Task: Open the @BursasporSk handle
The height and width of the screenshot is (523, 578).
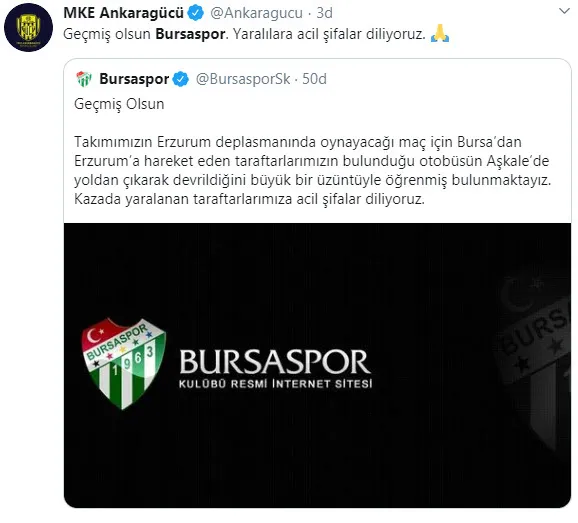Action: point(243,79)
